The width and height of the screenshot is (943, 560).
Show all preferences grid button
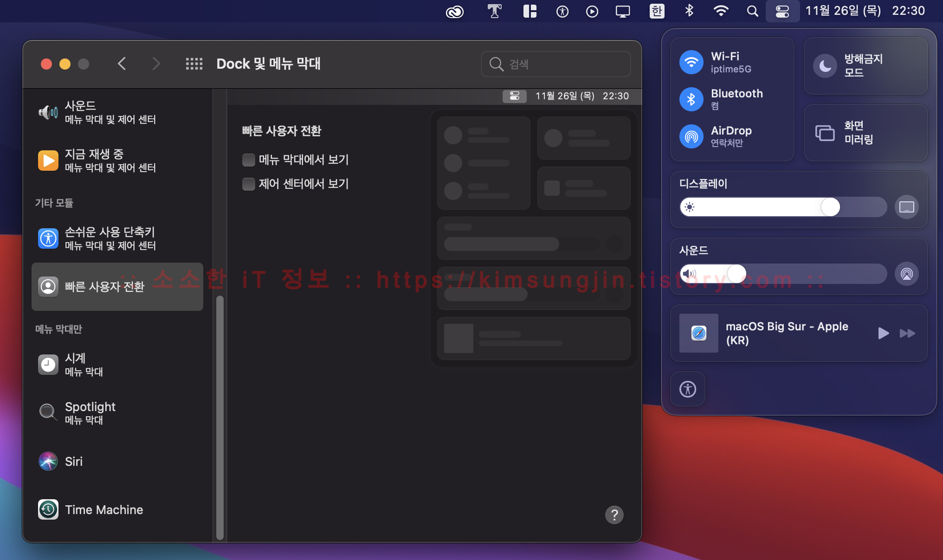[x=194, y=64]
